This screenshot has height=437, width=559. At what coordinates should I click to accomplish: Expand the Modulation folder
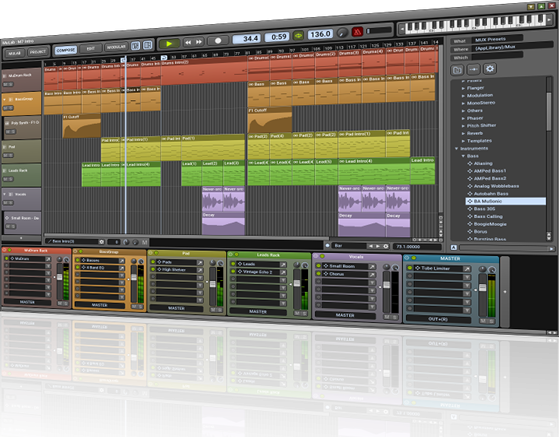coord(463,96)
